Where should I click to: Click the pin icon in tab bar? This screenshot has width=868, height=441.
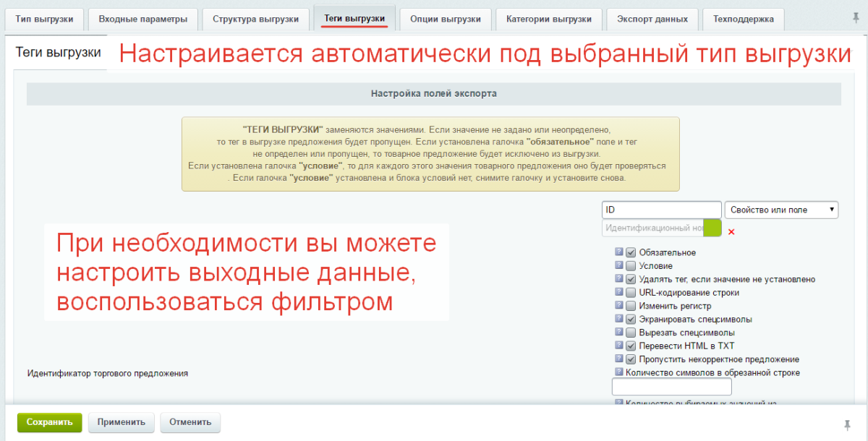(856, 18)
